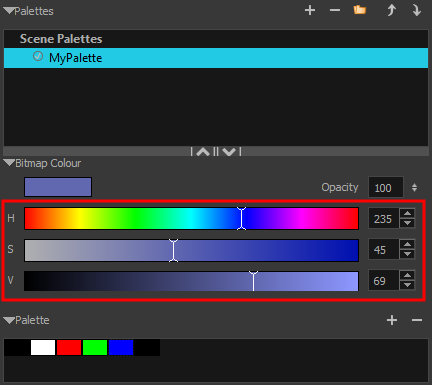432x385 pixels.
Task: Decrease Saturation with down stepper arrow
Action: pos(407,254)
